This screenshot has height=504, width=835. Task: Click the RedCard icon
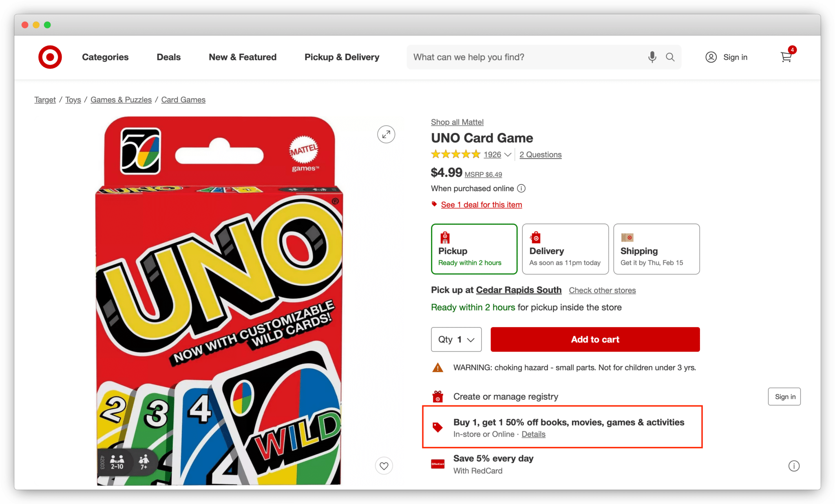tap(438, 464)
